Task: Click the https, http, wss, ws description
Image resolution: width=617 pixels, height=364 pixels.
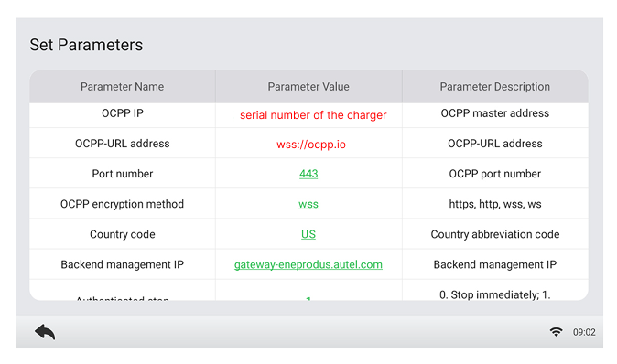Action: [x=495, y=204]
